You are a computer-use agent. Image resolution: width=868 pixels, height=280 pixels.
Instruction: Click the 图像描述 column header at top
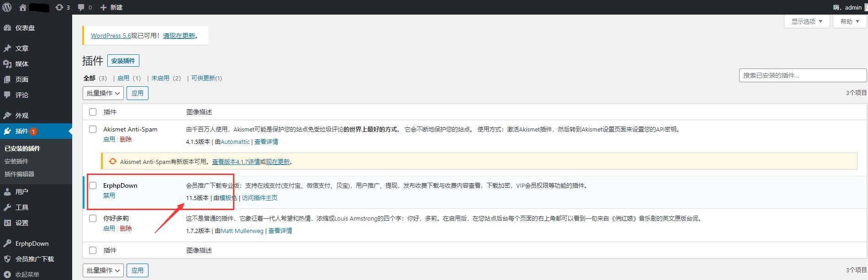199,112
